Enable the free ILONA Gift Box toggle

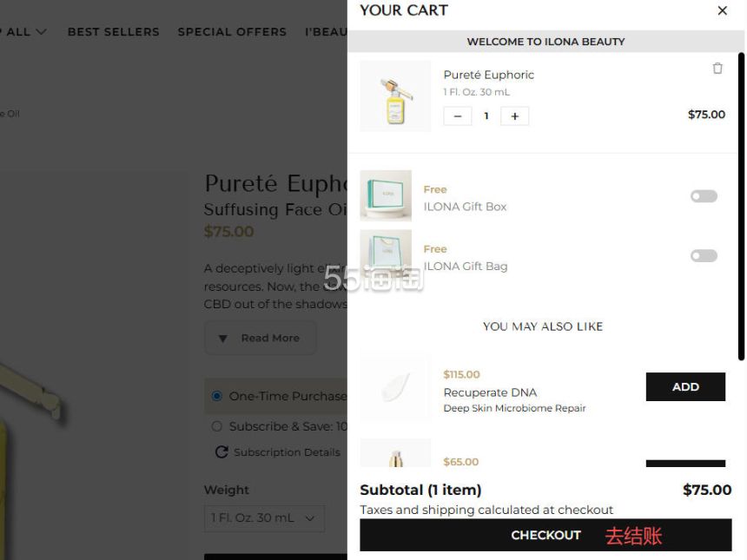(704, 196)
